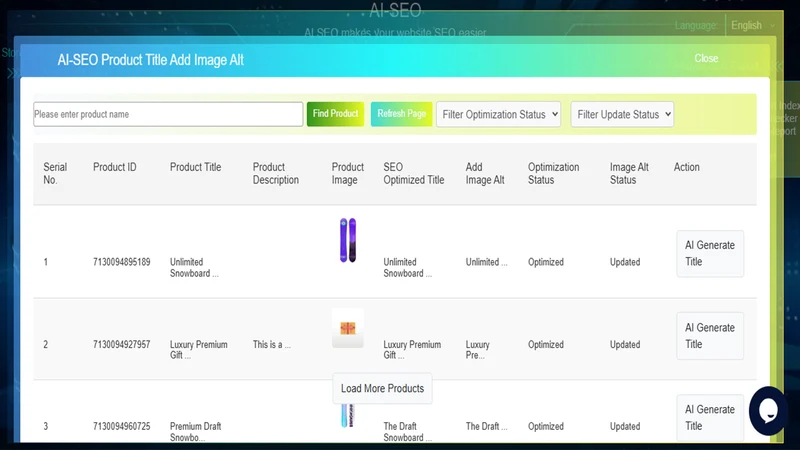This screenshot has height=450, width=800.
Task: Click the Product Title column header
Action: point(195,167)
